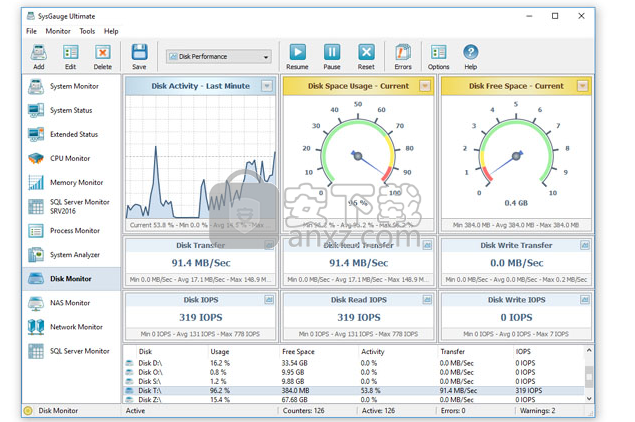This screenshot has height=422, width=635.
Task: Select the Disk S:\ row
Action: click(354, 382)
